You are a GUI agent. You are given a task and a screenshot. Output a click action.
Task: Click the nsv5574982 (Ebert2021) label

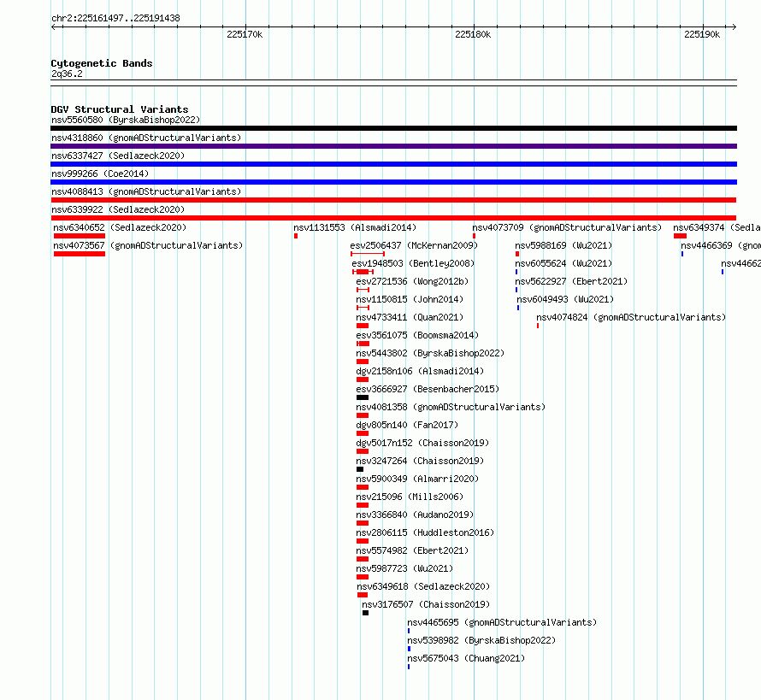click(x=412, y=550)
